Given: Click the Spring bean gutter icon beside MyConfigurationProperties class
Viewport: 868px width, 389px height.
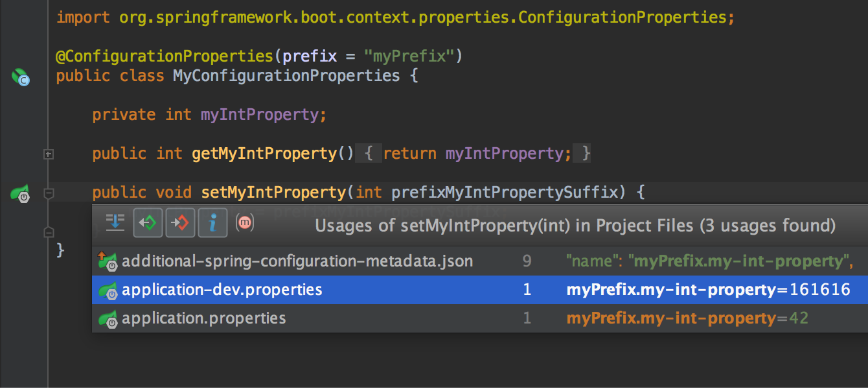Looking at the screenshot, I should pos(21,77).
